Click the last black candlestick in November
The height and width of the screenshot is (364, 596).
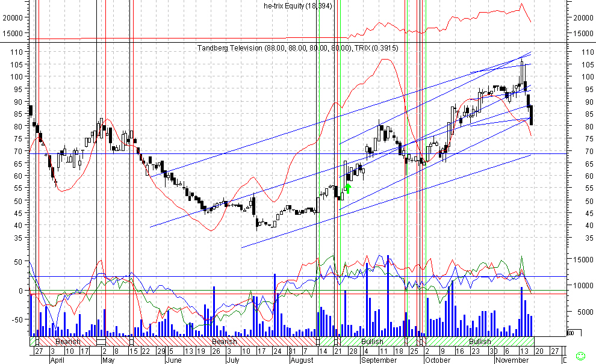click(x=531, y=116)
